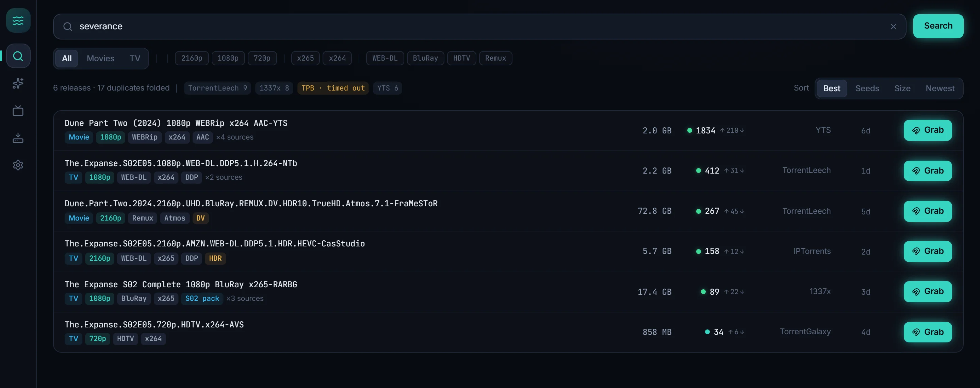Screen dimensions: 980x388
Task: Click the '72.8 GB' size value
Action: [654, 211]
